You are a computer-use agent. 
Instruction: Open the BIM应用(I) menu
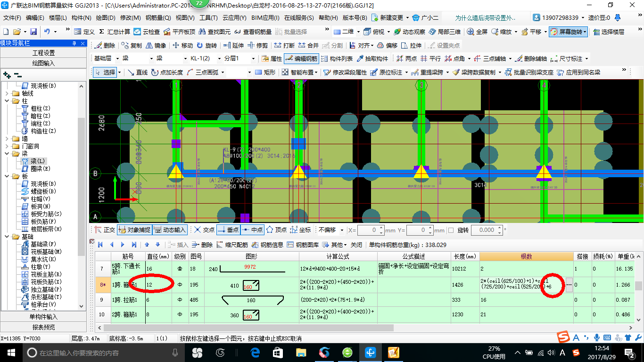tap(265, 18)
